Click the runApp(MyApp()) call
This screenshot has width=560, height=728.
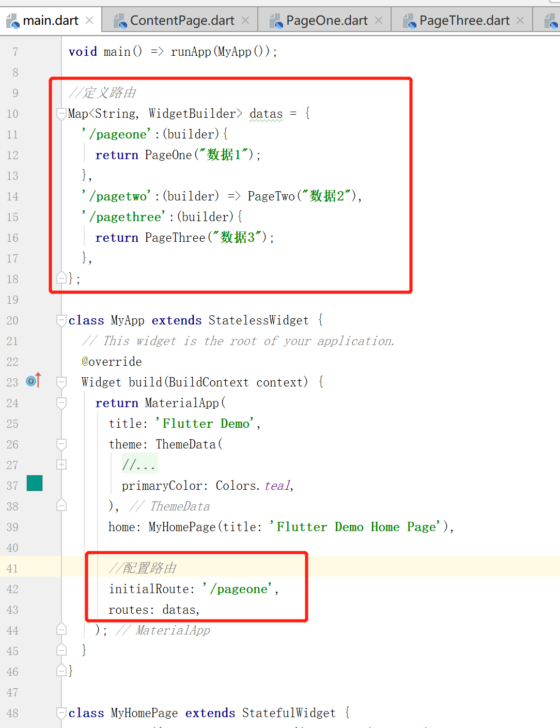221,52
